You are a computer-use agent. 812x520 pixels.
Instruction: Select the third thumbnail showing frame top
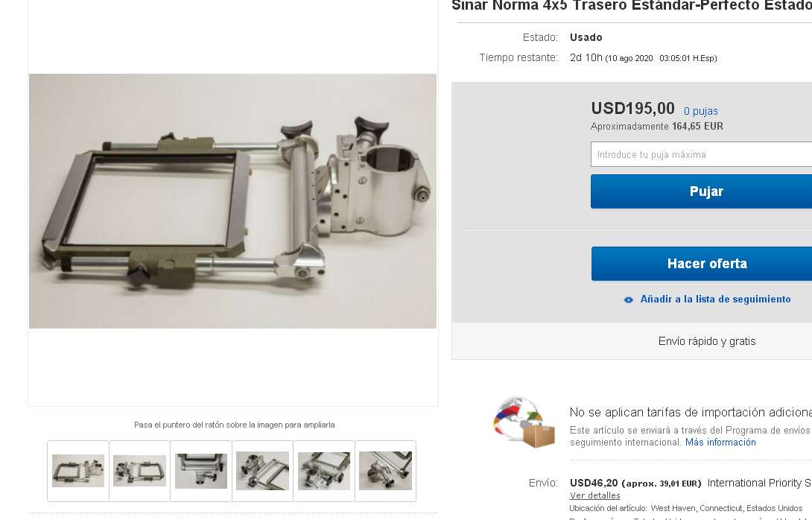(x=201, y=471)
